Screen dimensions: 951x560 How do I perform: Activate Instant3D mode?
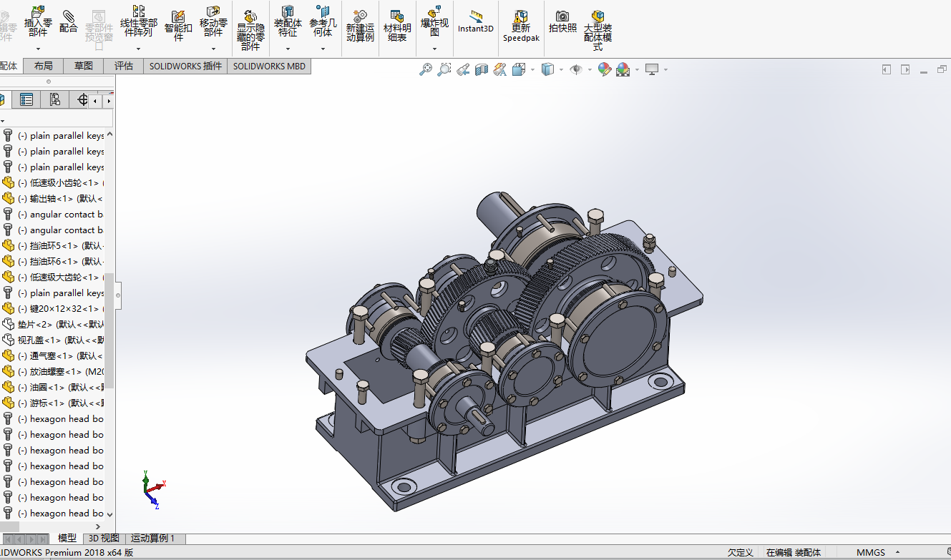click(x=475, y=21)
